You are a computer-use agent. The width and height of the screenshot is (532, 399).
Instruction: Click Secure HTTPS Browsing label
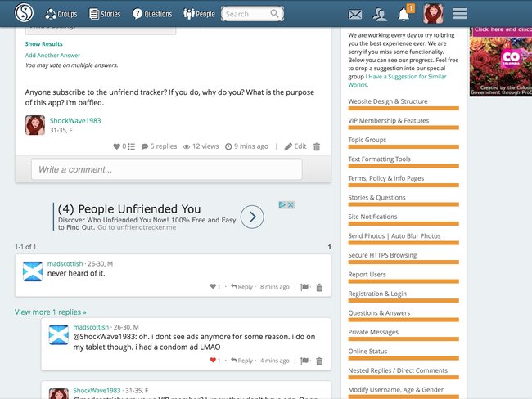pyautogui.click(x=382, y=255)
